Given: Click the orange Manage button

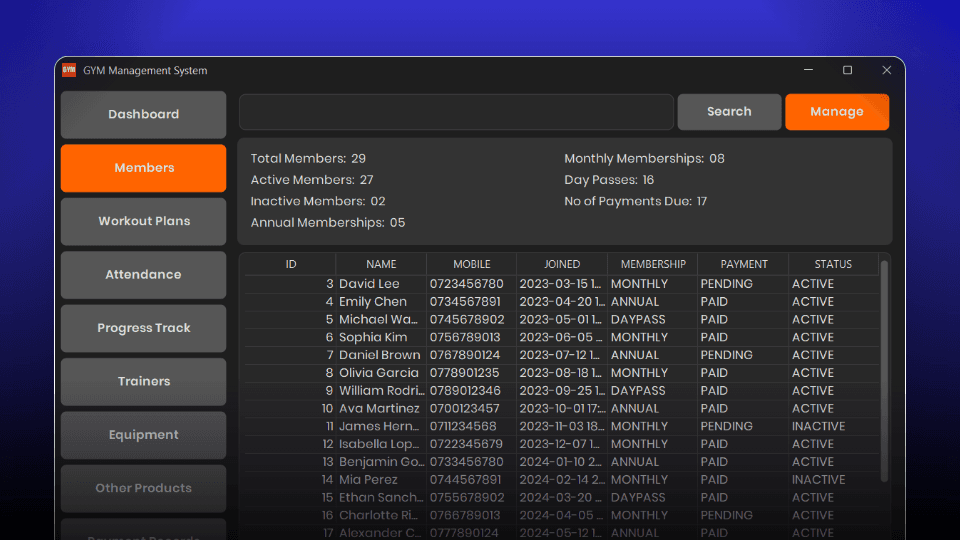Looking at the screenshot, I should pyautogui.click(x=837, y=111).
